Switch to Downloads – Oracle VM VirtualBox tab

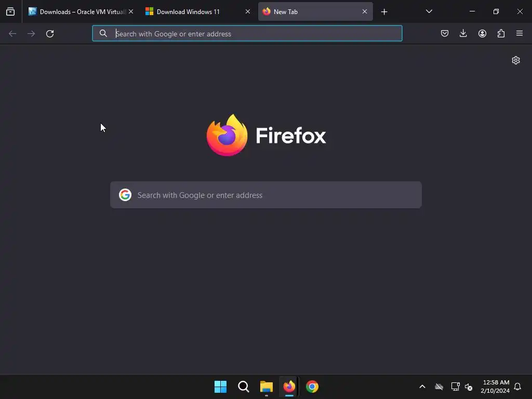pyautogui.click(x=81, y=11)
